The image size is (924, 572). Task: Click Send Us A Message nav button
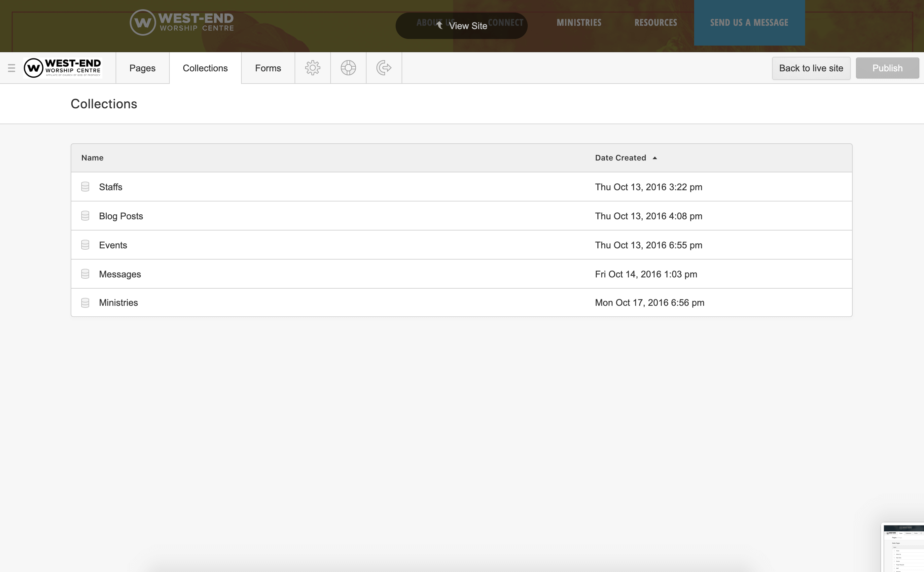pyautogui.click(x=749, y=23)
